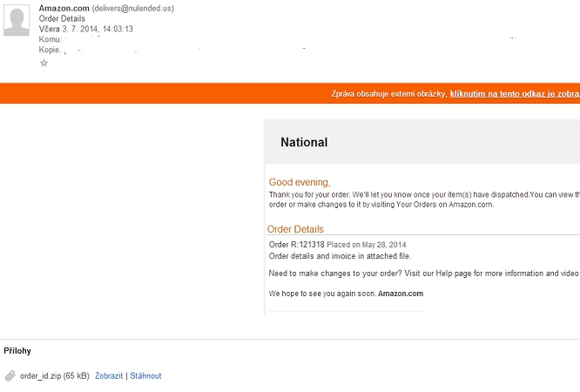Click the Komu recipient label
The width and height of the screenshot is (580, 392).
(51, 39)
